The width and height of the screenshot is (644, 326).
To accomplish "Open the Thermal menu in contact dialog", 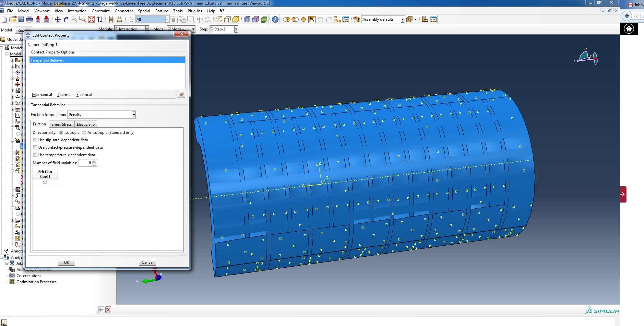I will click(x=64, y=95).
